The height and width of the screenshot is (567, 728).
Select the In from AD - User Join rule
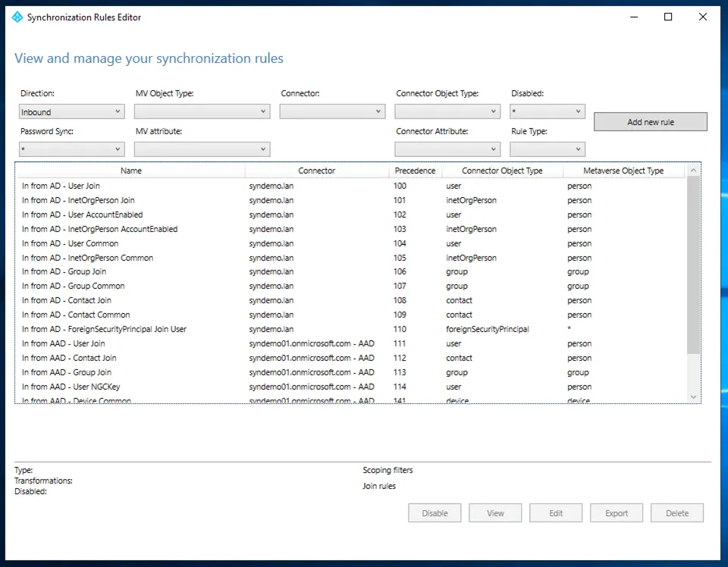coord(61,186)
